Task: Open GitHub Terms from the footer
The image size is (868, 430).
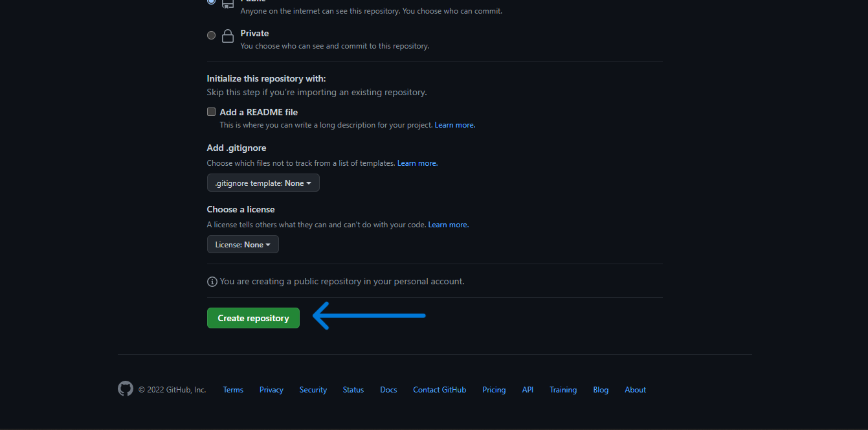Action: [233, 389]
